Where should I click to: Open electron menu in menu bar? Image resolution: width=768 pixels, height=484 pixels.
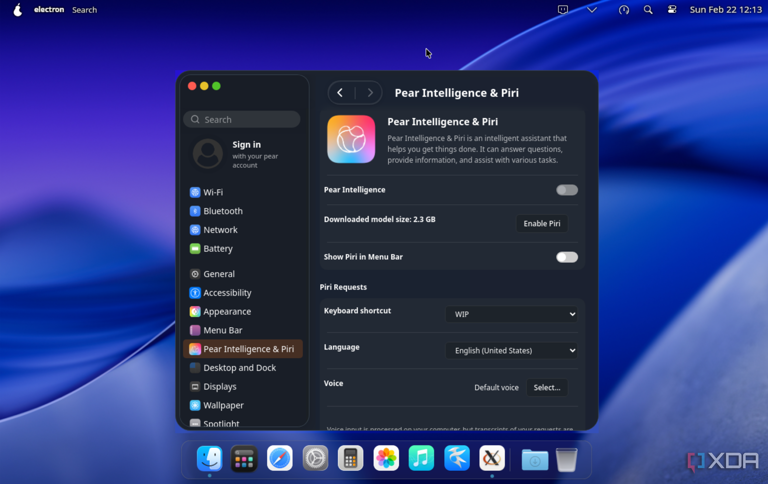[49, 10]
